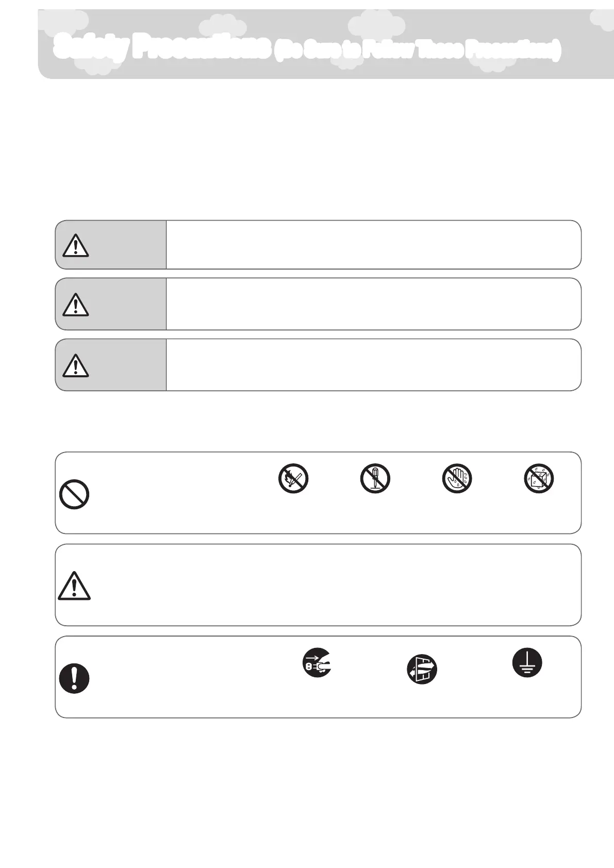Select the no water exposure icon
This screenshot has width=614, height=868.
539,478
